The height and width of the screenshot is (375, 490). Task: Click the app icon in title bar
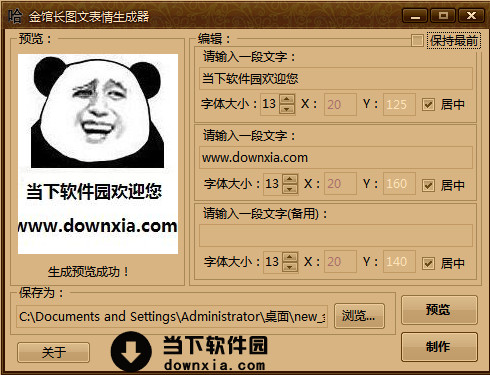(15, 16)
